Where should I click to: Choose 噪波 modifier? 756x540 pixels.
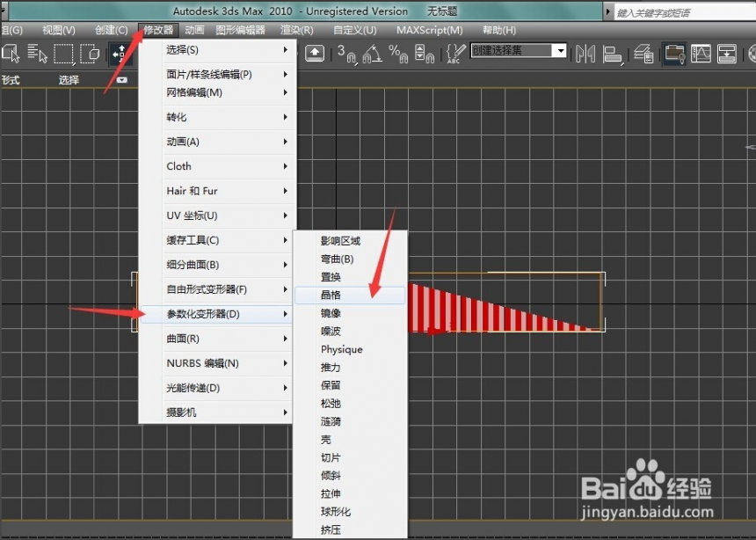pos(351,331)
